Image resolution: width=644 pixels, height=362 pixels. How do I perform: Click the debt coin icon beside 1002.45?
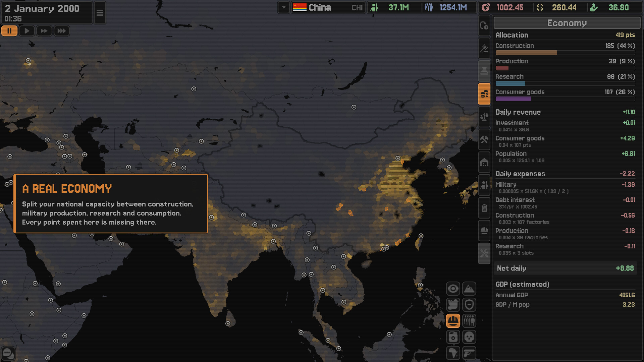pyautogui.click(x=485, y=7)
